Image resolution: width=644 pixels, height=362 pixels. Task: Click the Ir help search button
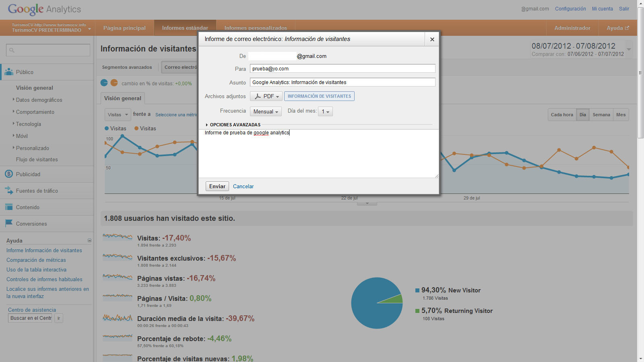pos(59,318)
